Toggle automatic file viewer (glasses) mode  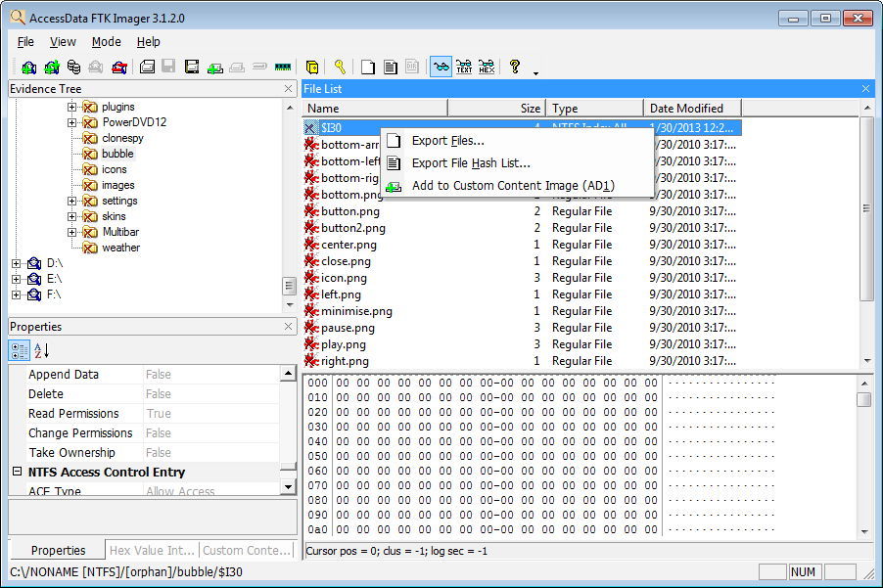[441, 68]
